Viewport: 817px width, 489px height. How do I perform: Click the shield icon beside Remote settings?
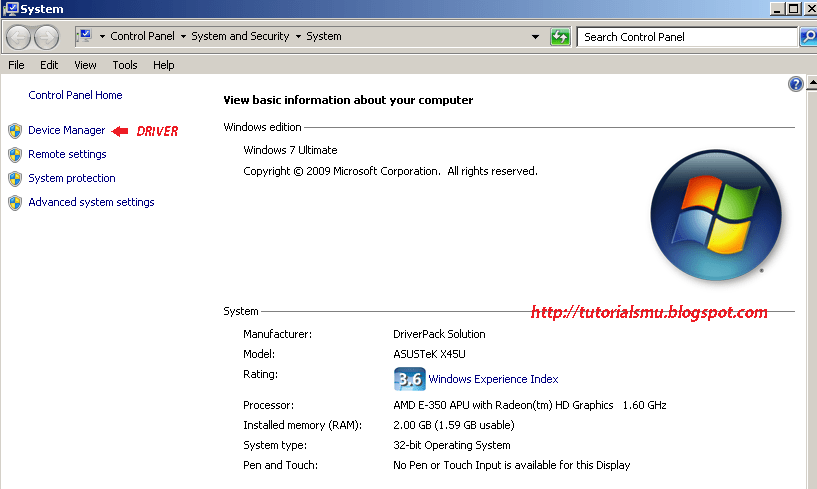click(15, 155)
